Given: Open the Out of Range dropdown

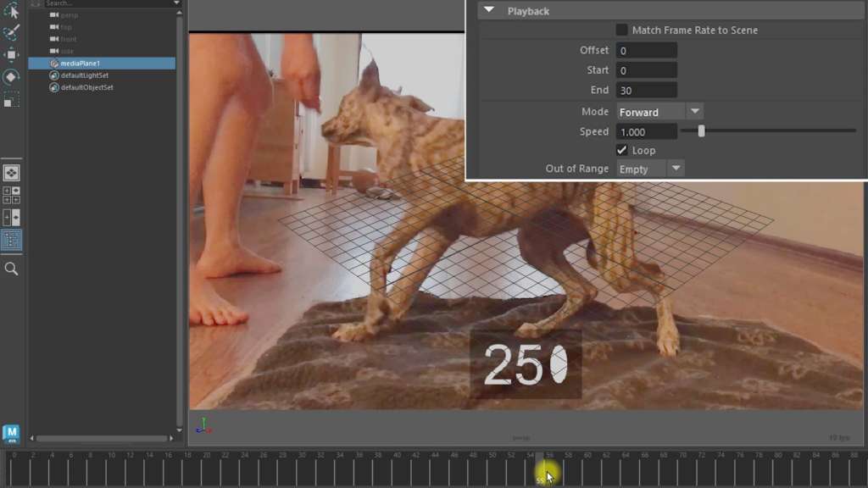Looking at the screenshot, I should pos(650,169).
